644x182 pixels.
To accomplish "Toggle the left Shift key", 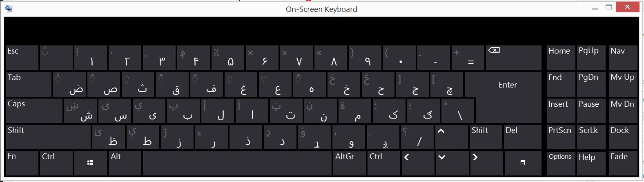I will 48,137.
